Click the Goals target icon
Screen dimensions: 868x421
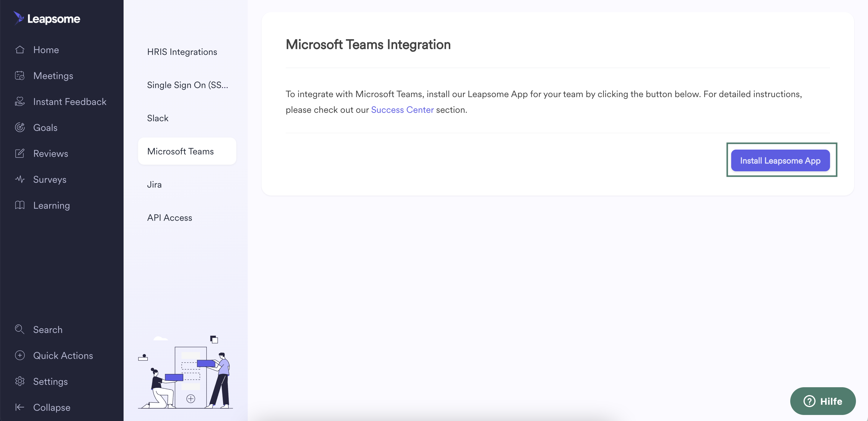click(20, 127)
